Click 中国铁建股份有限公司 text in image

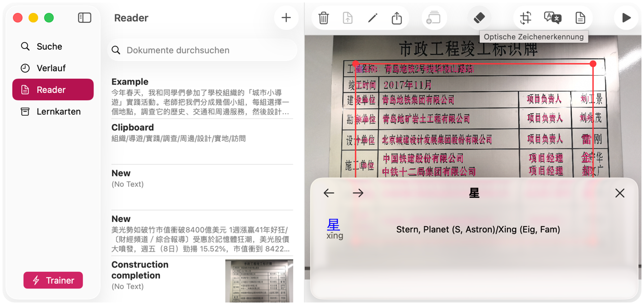(x=423, y=158)
